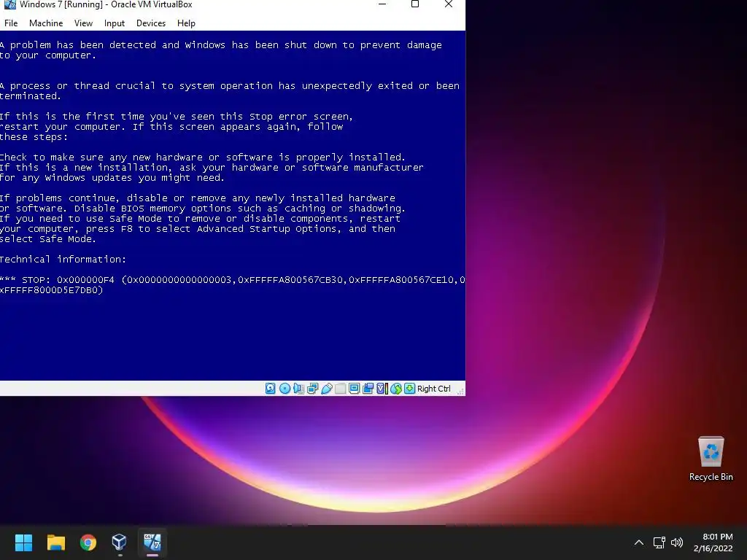
Task: Click the VirtualBox window title icon
Action: pyautogui.click(x=9, y=4)
